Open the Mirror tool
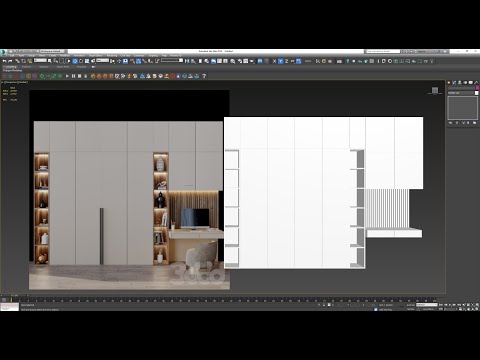480x360 pixels. (x=187, y=61)
